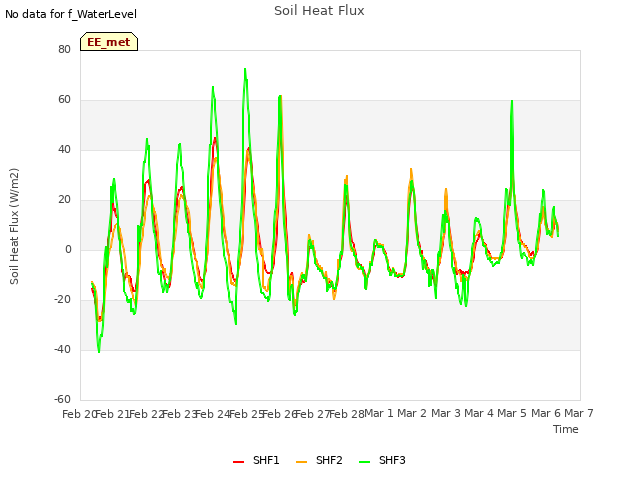
Task: Click the Feb 24 x-axis label
Action: [x=213, y=414]
